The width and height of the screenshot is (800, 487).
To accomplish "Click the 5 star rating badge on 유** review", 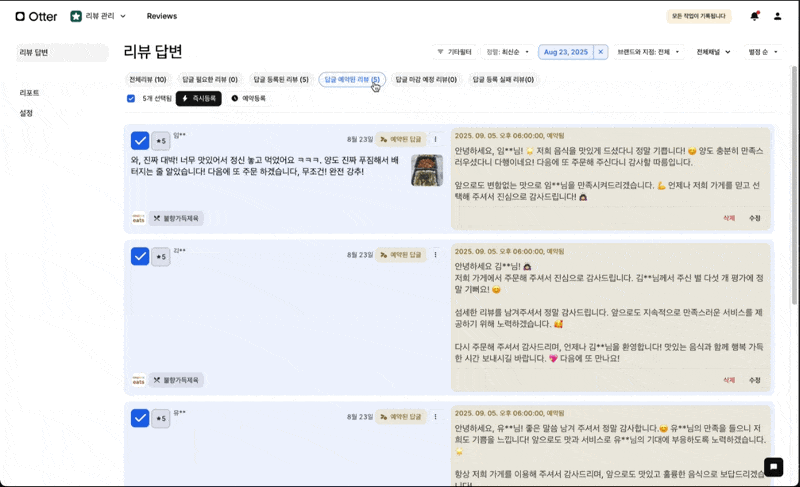I will click(161, 418).
